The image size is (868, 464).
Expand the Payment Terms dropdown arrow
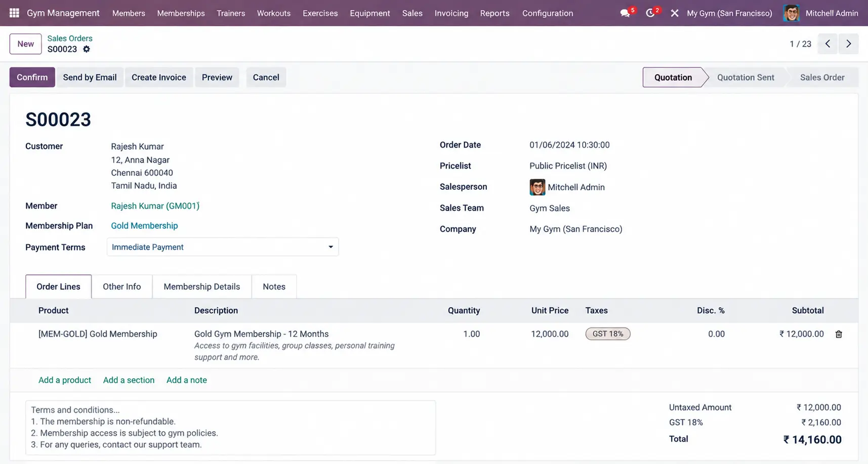pyautogui.click(x=330, y=247)
